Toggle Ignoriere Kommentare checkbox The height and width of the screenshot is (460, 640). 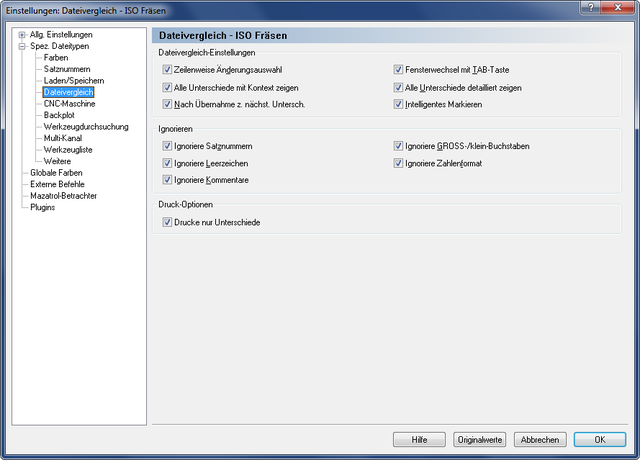pos(167,180)
